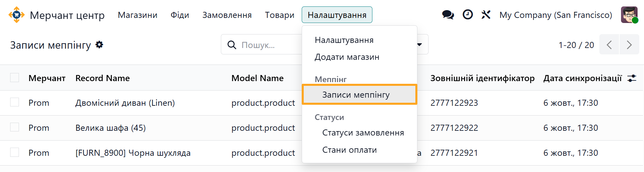Focus the Пошук search field
Viewport: 644px width, 172px height.
click(267, 45)
